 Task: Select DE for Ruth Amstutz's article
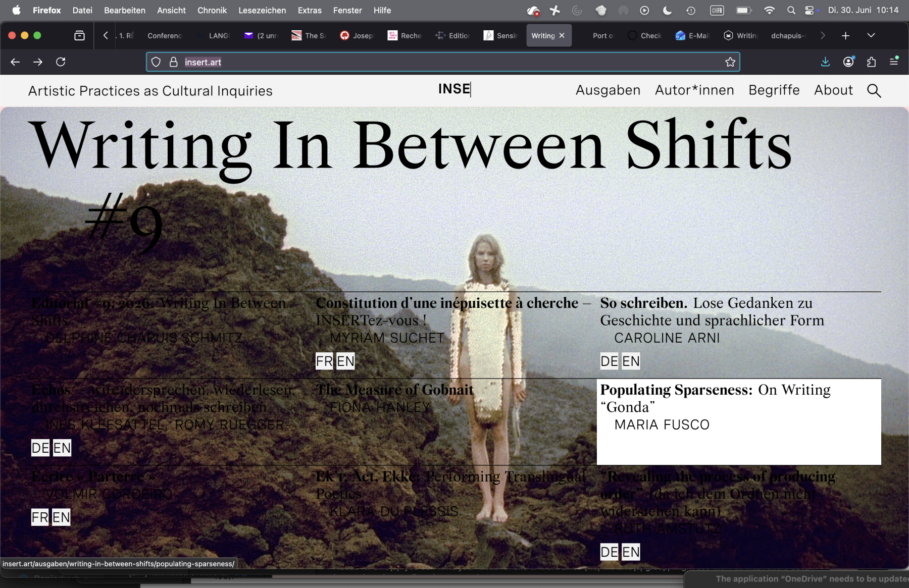click(609, 552)
